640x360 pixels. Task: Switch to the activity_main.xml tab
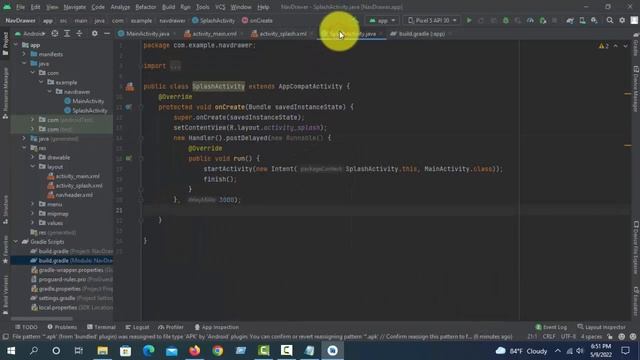214,34
